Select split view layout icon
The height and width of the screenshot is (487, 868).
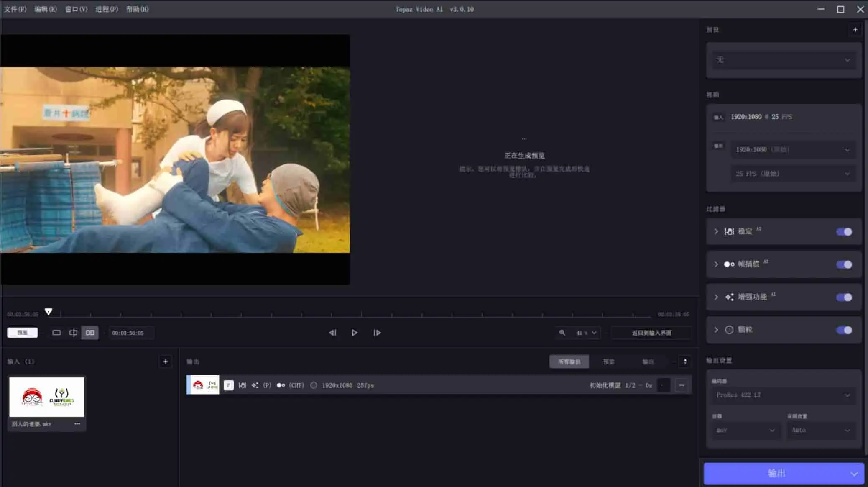[x=73, y=333]
